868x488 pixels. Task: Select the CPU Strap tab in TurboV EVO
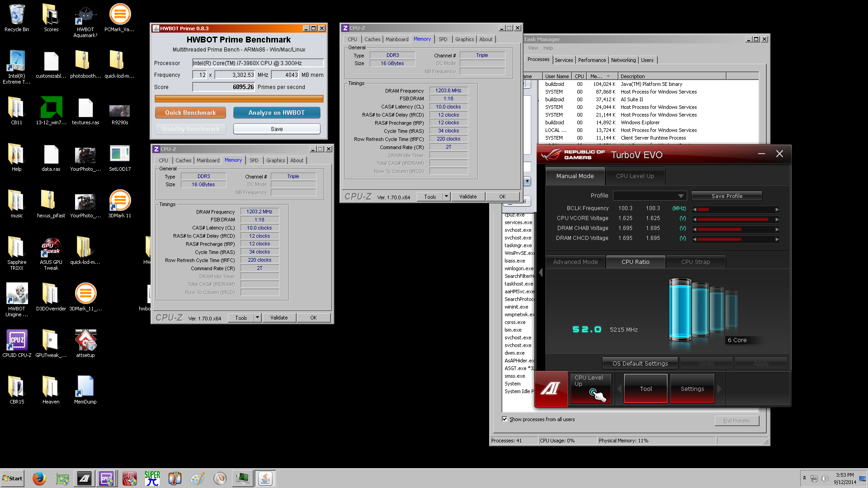695,262
